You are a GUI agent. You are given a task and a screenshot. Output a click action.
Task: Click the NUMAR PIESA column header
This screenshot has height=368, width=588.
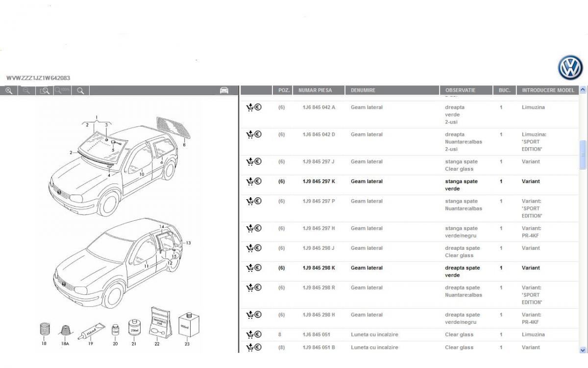315,90
